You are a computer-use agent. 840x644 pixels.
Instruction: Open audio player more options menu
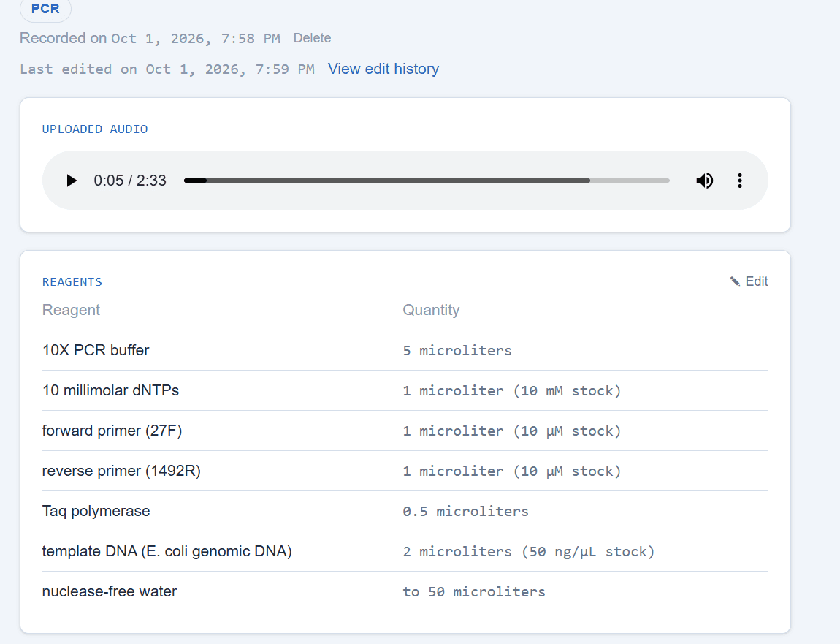(x=740, y=181)
